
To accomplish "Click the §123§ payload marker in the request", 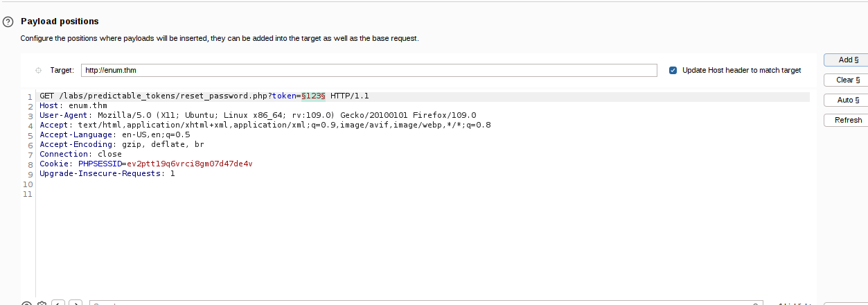I will 313,96.
